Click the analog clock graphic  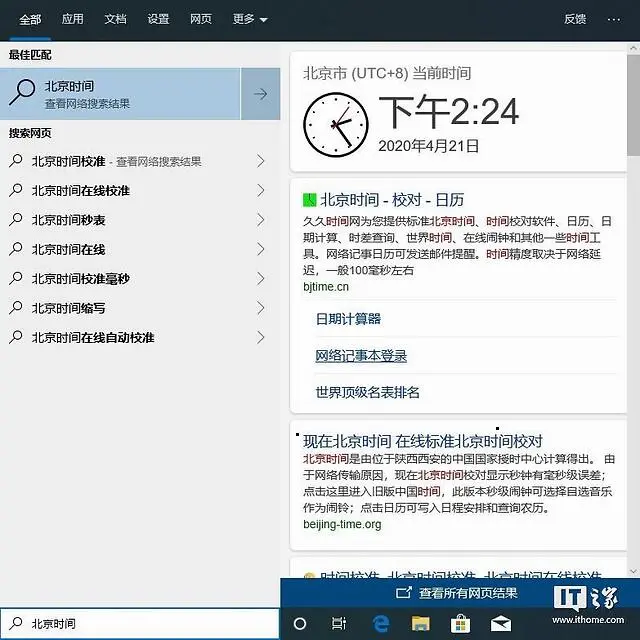[x=336, y=124]
